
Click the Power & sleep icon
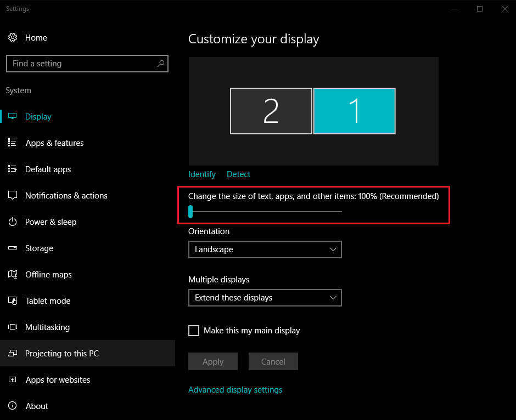click(x=13, y=222)
